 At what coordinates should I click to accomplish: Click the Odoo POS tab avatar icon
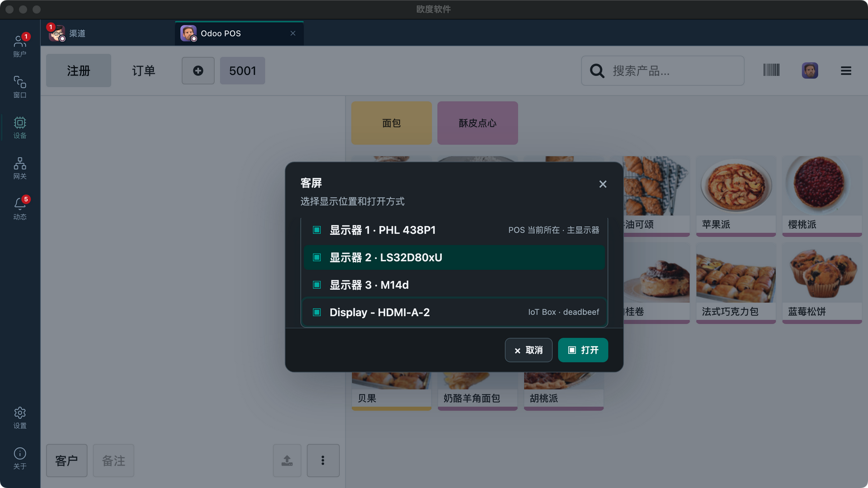189,33
